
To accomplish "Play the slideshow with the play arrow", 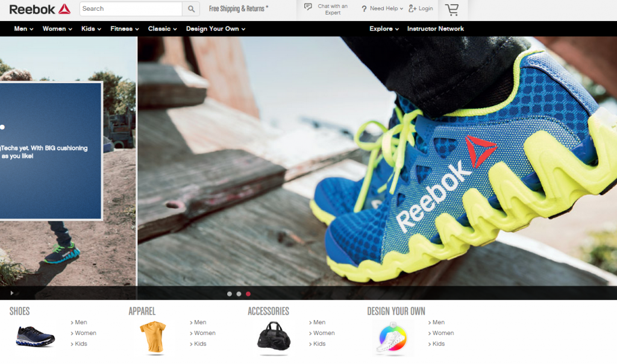I will [x=12, y=293].
